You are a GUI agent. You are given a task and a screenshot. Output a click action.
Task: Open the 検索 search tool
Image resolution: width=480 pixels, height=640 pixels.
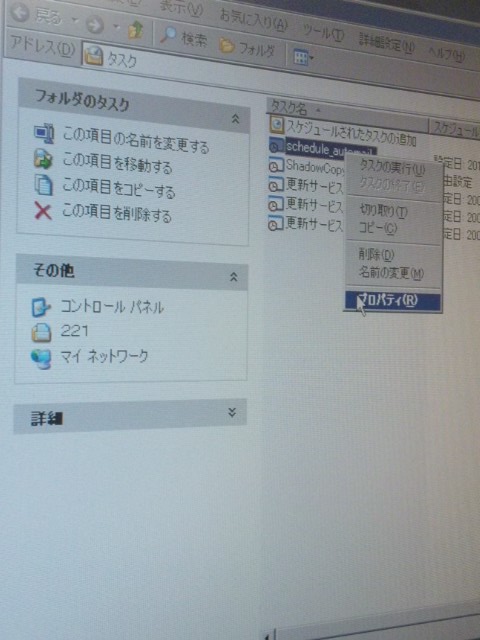(184, 37)
